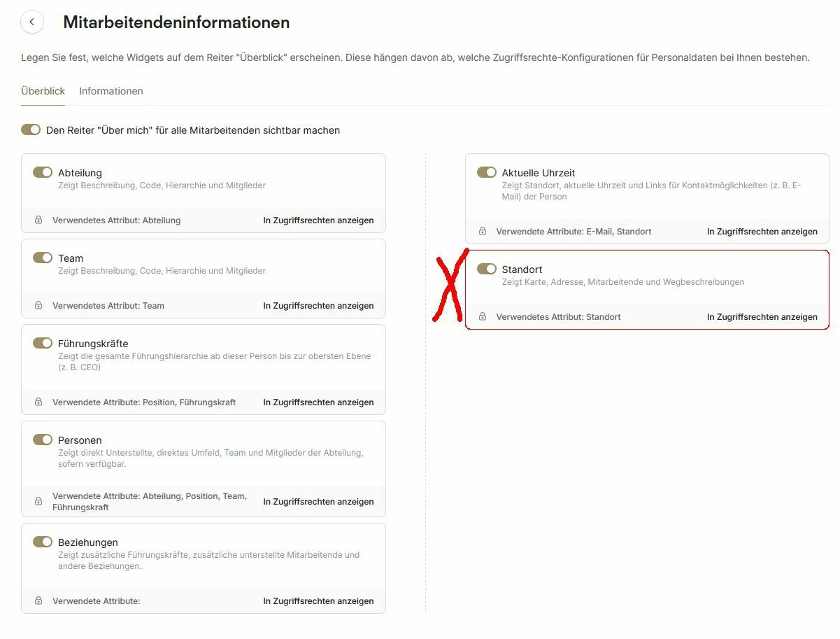Viewport: 840px width, 639px height.
Task: Toggle the Aktuelle Uhrzeit widget
Action: (x=487, y=172)
